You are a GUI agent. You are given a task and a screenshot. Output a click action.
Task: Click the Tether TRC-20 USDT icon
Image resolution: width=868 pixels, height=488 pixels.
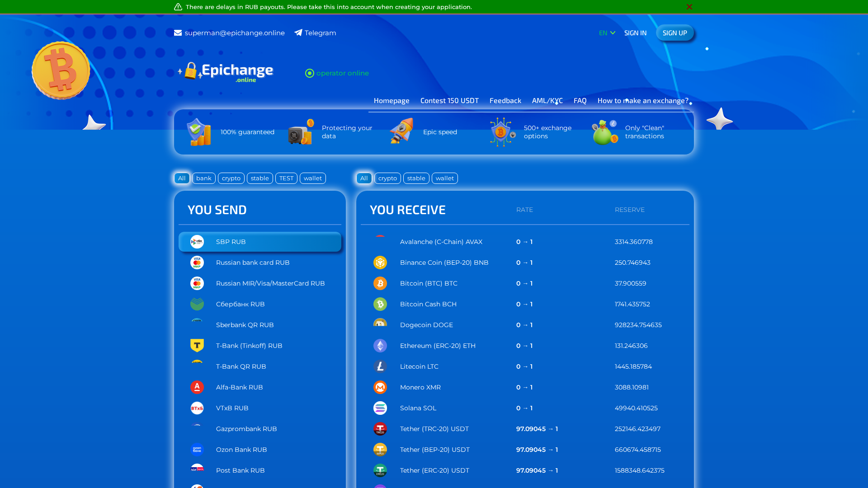(380, 429)
